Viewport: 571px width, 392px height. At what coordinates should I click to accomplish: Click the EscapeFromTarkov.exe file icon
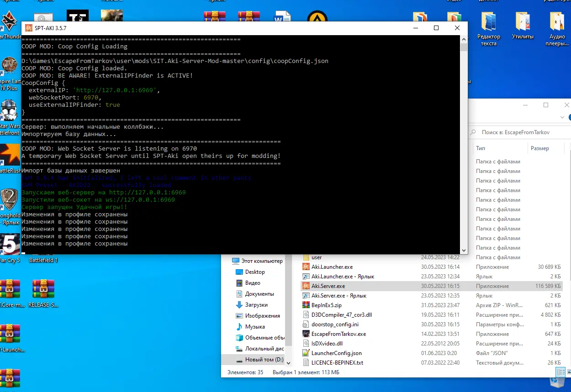point(306,334)
